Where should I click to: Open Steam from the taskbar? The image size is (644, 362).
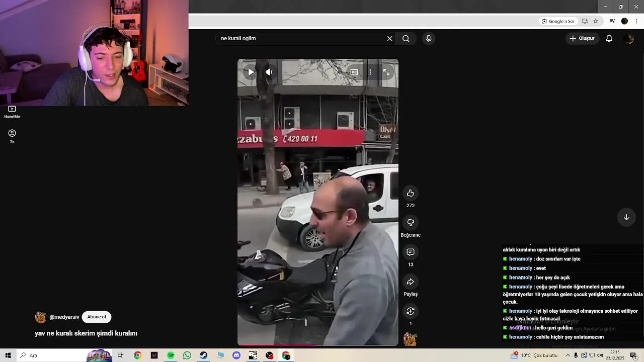click(x=203, y=355)
